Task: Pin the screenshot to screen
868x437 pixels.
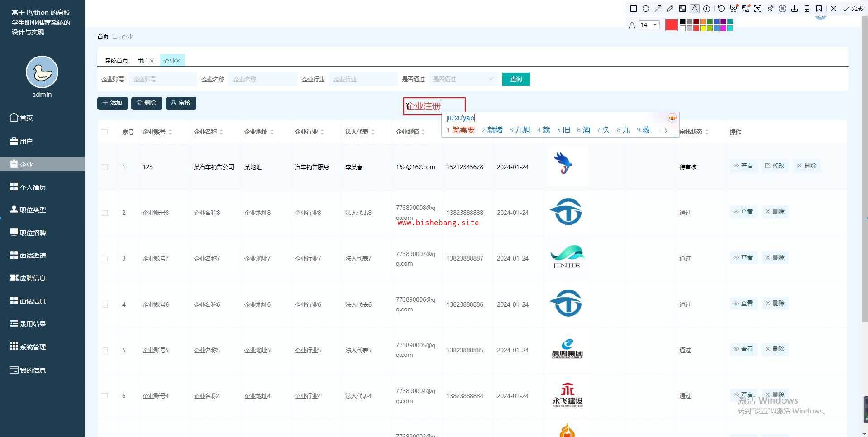Action: [770, 9]
